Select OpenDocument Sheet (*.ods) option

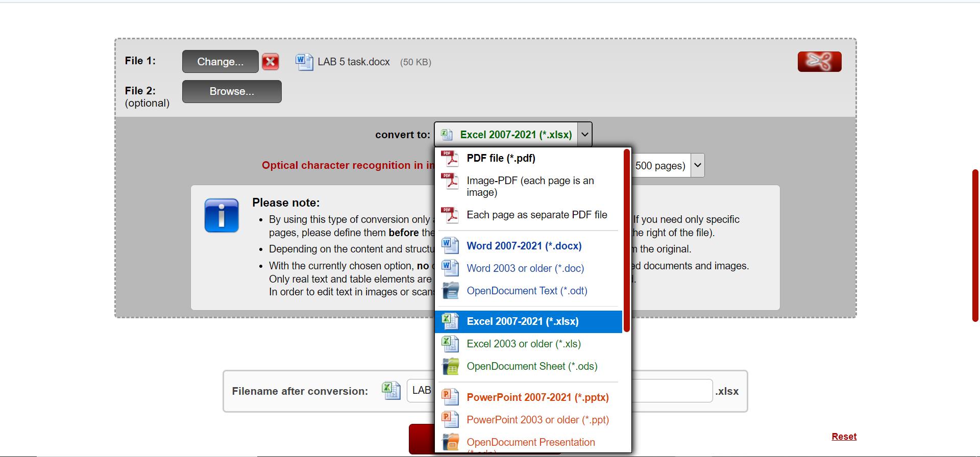pos(528,366)
